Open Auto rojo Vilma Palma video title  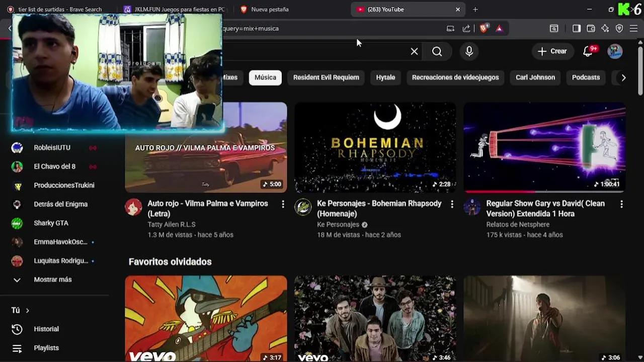pos(208,209)
